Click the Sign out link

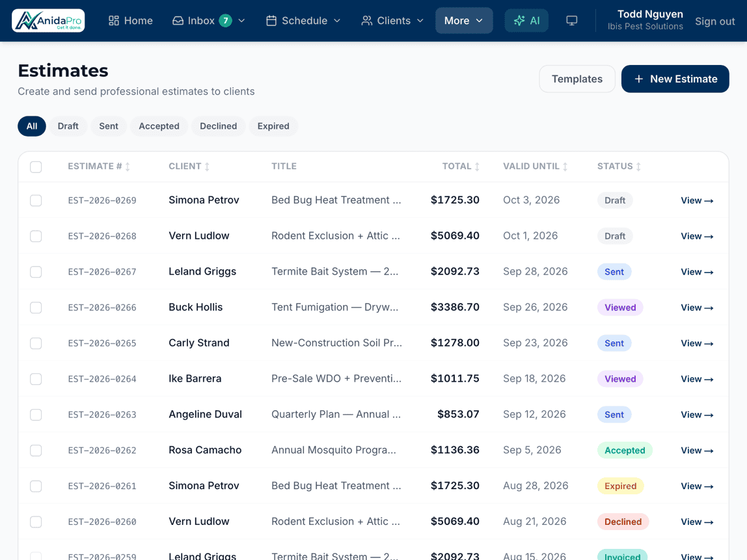coord(714,21)
